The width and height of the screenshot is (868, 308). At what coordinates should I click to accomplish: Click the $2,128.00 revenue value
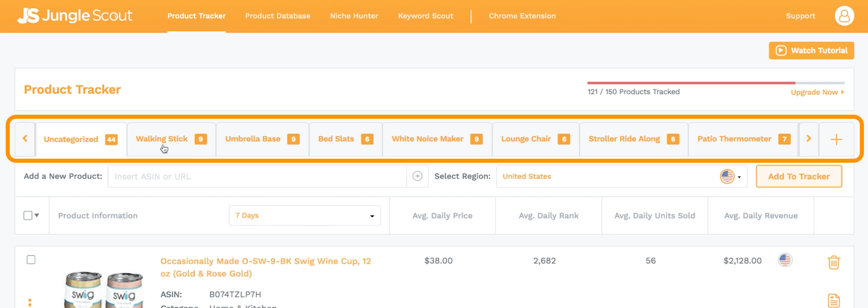(x=742, y=260)
